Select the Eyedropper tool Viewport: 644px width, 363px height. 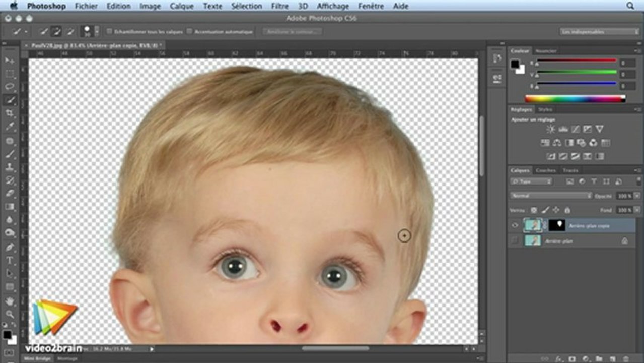pos(9,127)
